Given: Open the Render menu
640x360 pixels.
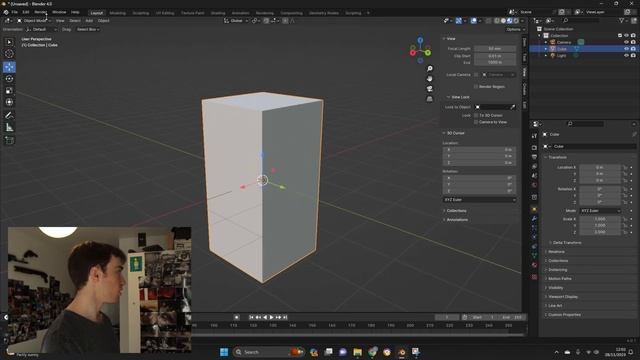Looking at the screenshot, I should pos(40,12).
